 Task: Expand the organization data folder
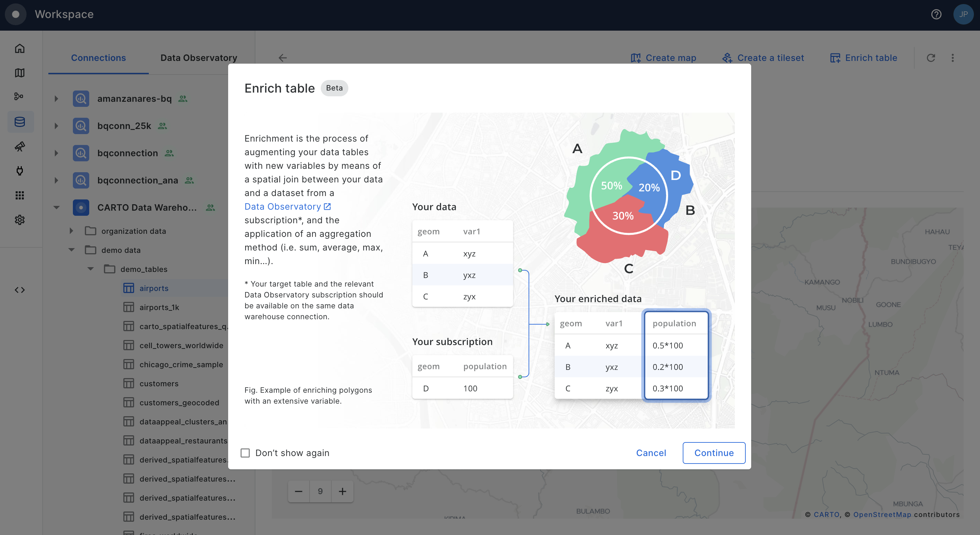(71, 231)
